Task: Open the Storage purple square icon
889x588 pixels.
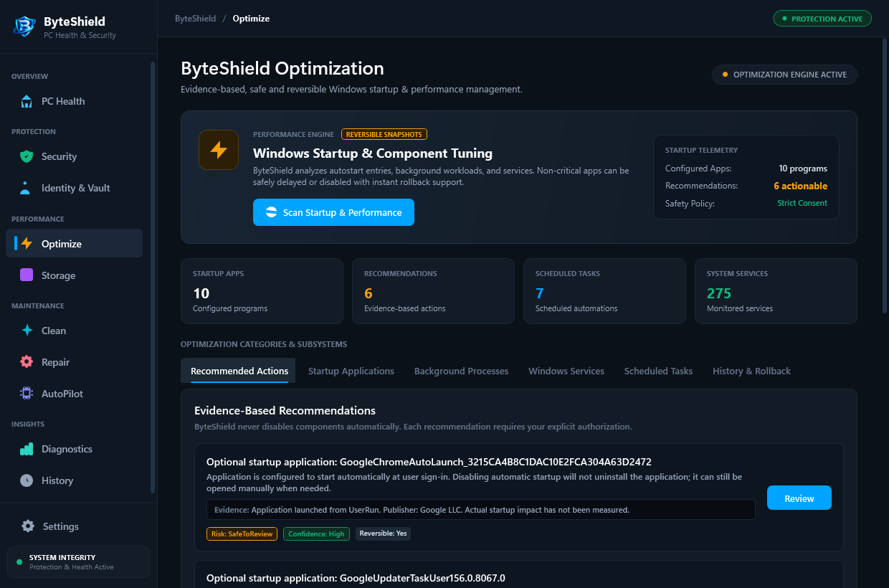Action: (x=27, y=275)
